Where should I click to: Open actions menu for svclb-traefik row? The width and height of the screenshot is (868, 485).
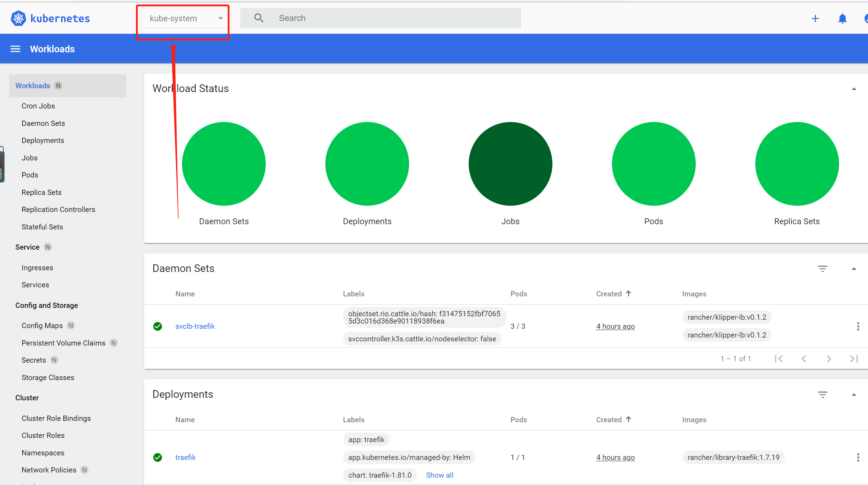858,326
